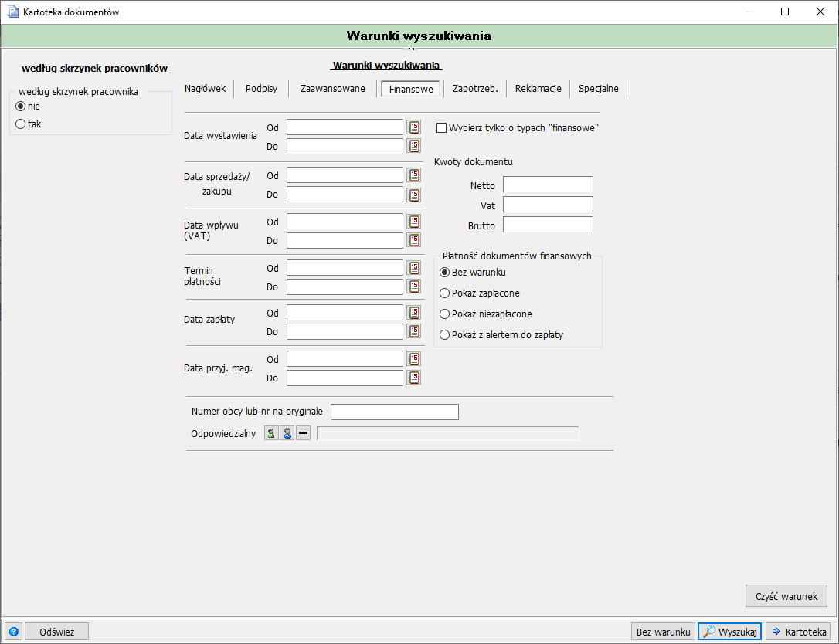This screenshot has height=644, width=839.
Task: Focus Data wystawienia Do field
Action: point(345,146)
